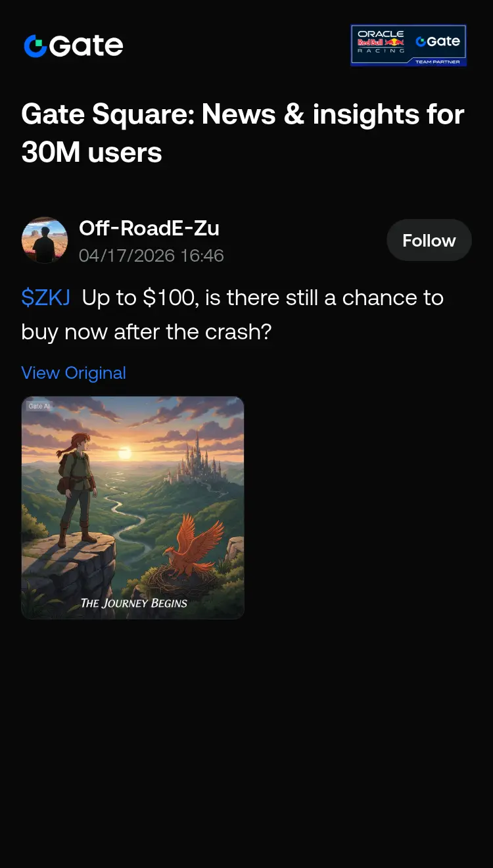Tap the Gate AI badge on the image

coord(39,406)
